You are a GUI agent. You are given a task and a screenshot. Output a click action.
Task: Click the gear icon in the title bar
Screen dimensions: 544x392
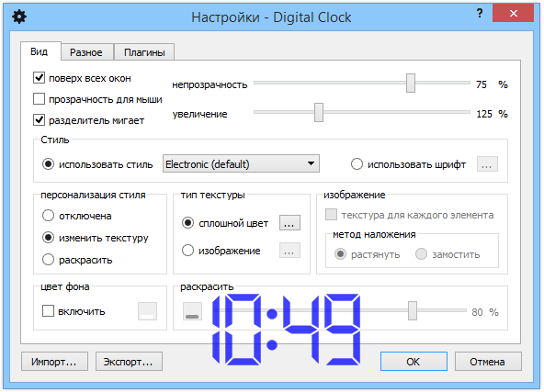[x=19, y=17]
